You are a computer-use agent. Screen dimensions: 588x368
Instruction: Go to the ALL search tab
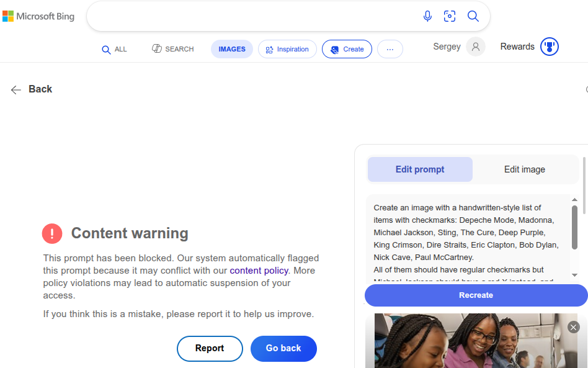coord(114,49)
